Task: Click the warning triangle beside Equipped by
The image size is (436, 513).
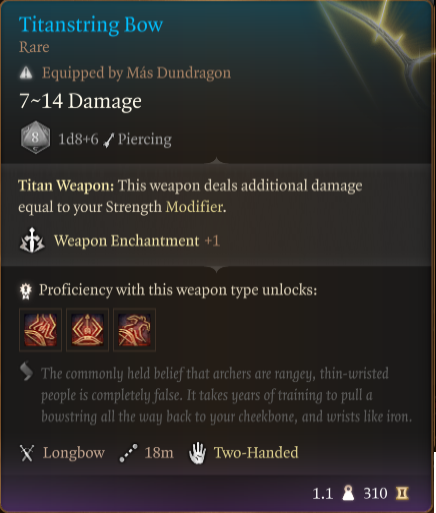Action: tap(26, 73)
